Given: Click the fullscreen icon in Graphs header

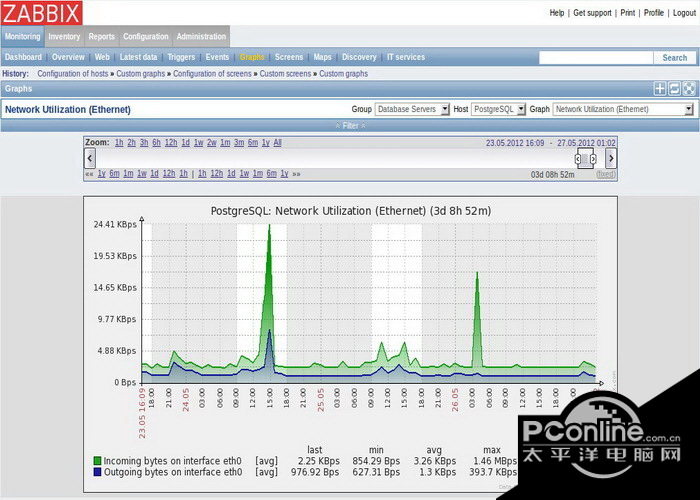Looking at the screenshot, I should pyautogui.click(x=688, y=89).
